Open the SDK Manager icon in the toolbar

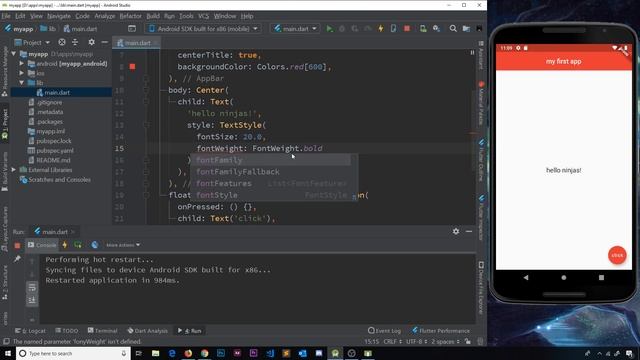(x=436, y=29)
